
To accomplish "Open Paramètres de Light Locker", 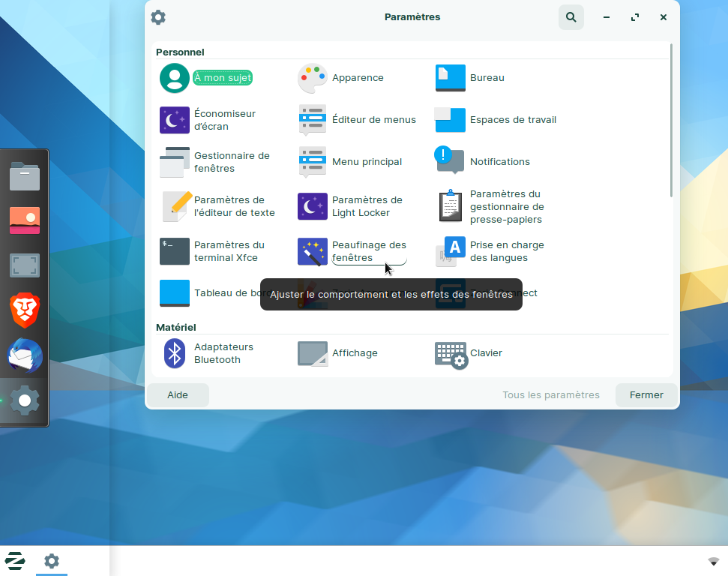I will coord(313,206).
